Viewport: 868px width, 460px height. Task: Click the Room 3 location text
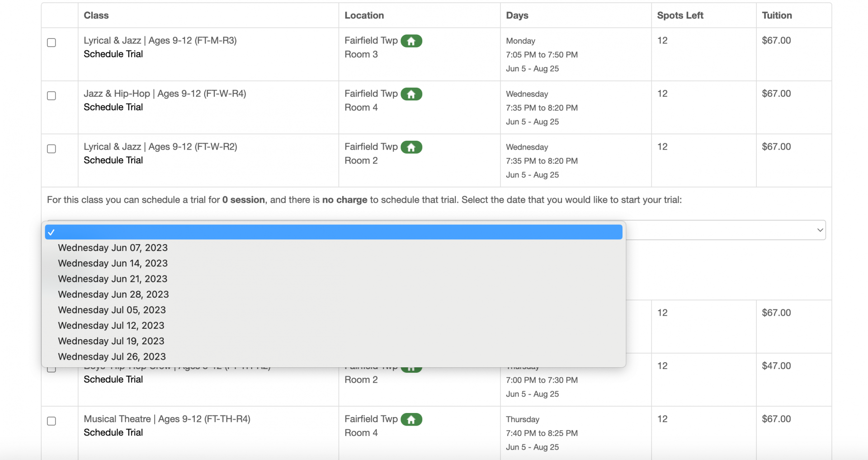click(361, 54)
